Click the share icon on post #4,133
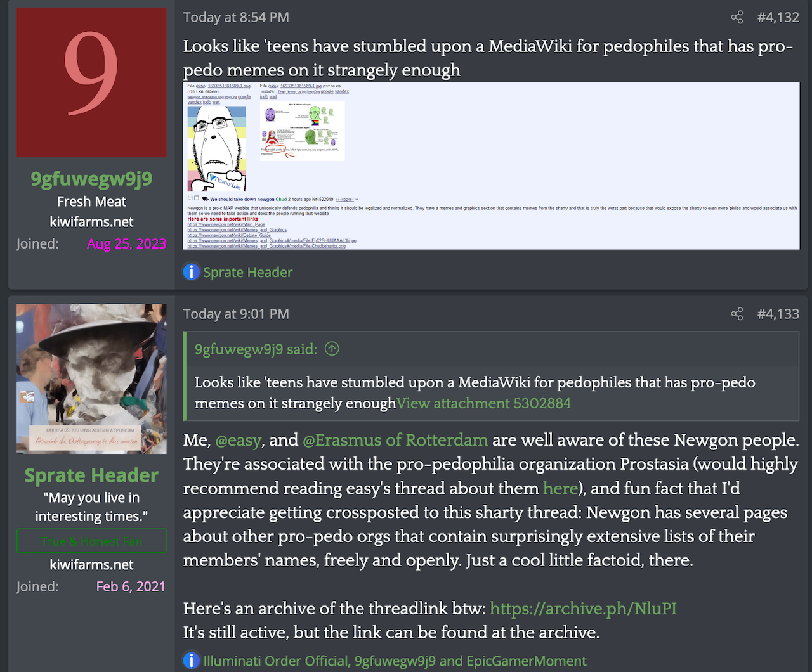 pyautogui.click(x=737, y=314)
